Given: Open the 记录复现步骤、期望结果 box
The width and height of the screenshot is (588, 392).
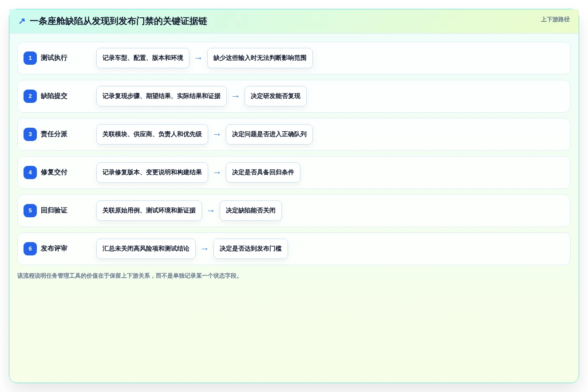Looking at the screenshot, I should point(162,96).
